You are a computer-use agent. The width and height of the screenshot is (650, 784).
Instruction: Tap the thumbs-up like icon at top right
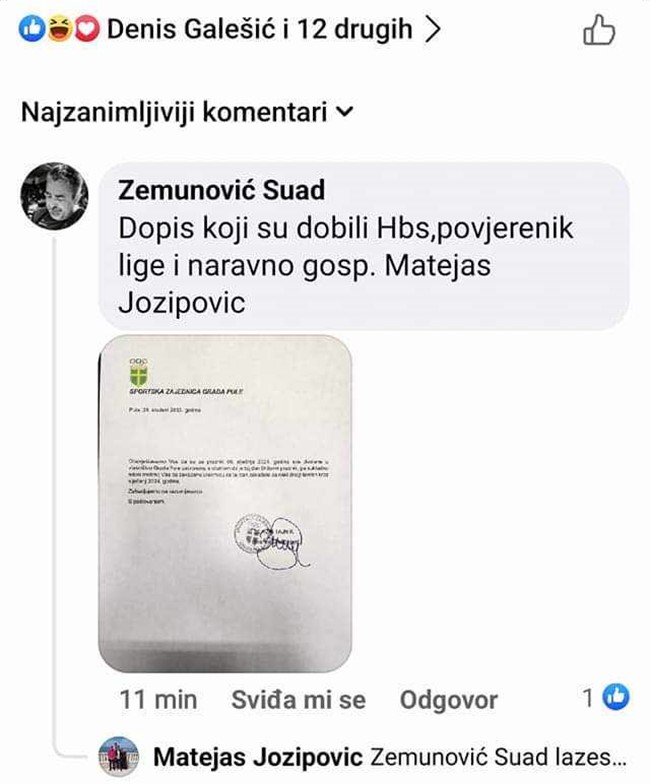(x=598, y=30)
